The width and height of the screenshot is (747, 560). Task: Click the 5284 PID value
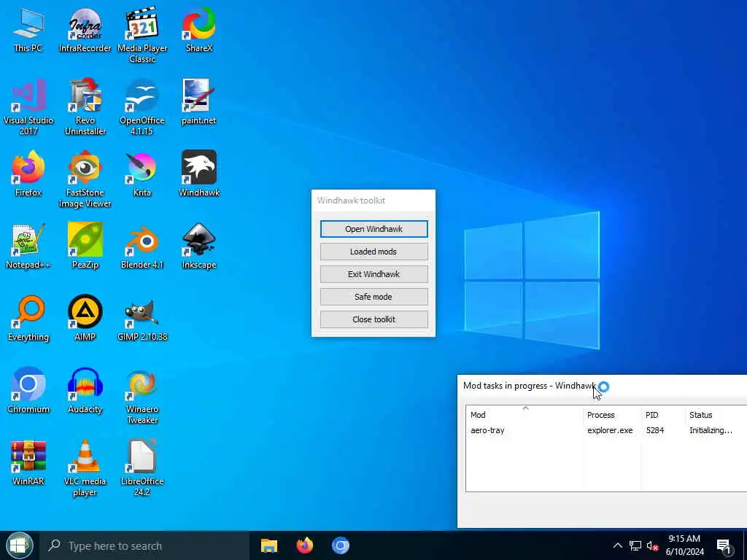655,430
